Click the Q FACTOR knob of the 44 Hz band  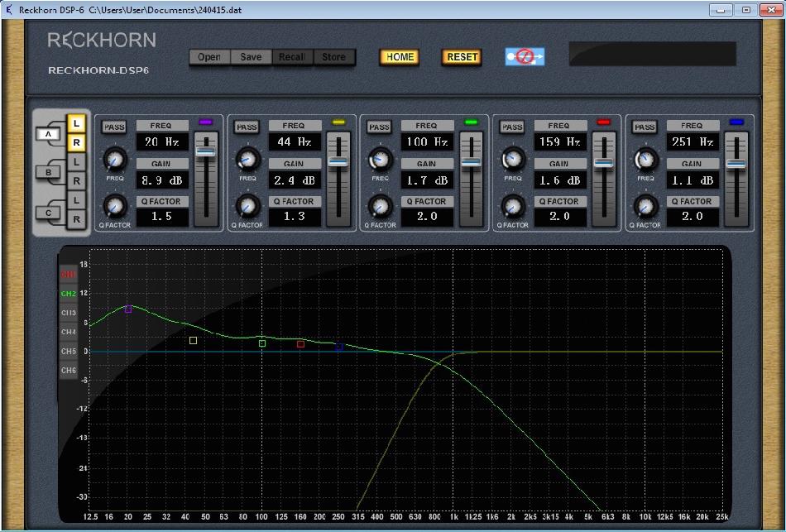[247, 207]
